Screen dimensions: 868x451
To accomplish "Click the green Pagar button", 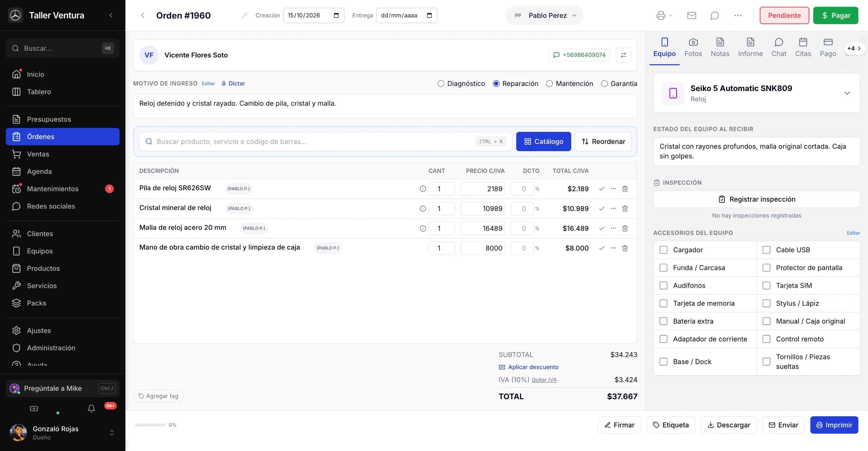I will pyautogui.click(x=835, y=16).
